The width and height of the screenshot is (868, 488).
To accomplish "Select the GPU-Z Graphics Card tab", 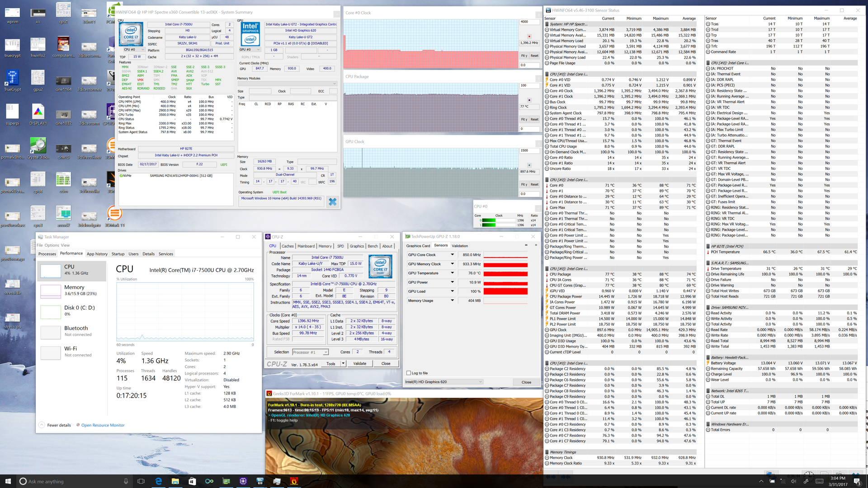I will (418, 246).
